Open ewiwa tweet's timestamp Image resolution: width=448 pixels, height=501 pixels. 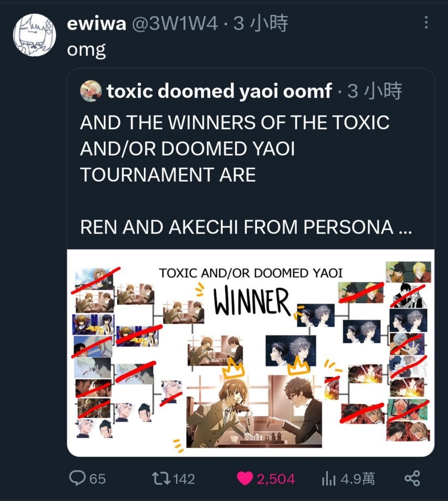point(260,23)
